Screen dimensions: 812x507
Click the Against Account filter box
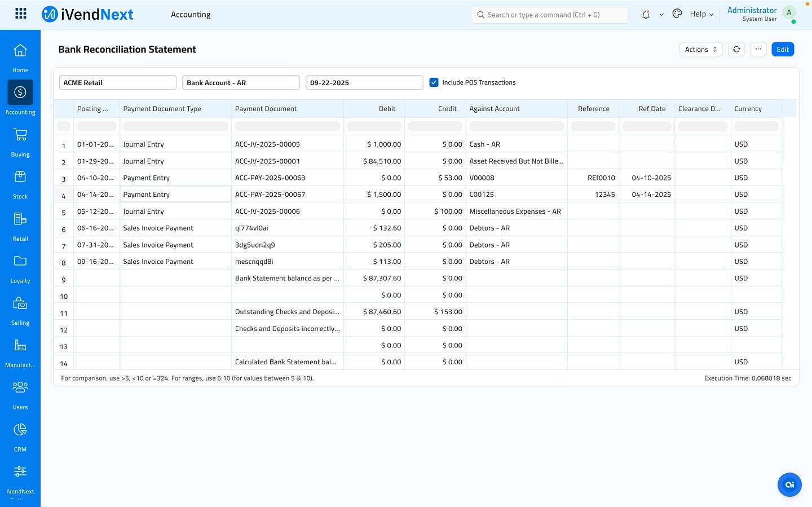click(x=517, y=126)
